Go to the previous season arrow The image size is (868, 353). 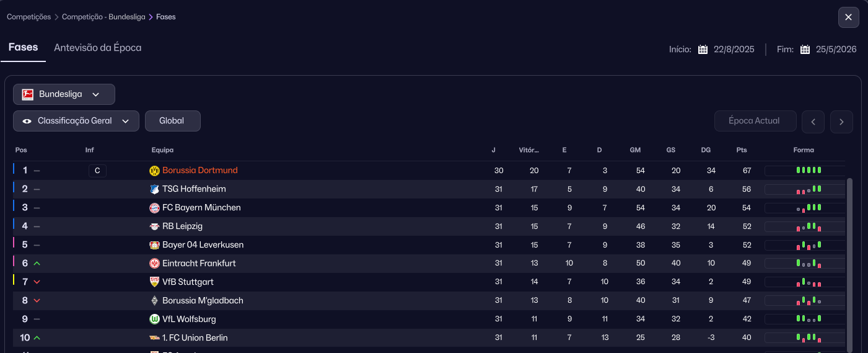pyautogui.click(x=813, y=122)
